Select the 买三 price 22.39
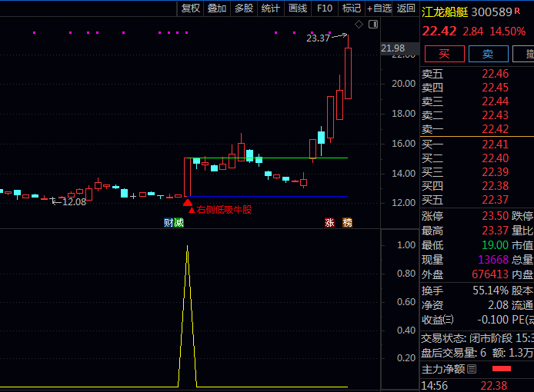The height and width of the screenshot is (392, 534). pos(496,172)
